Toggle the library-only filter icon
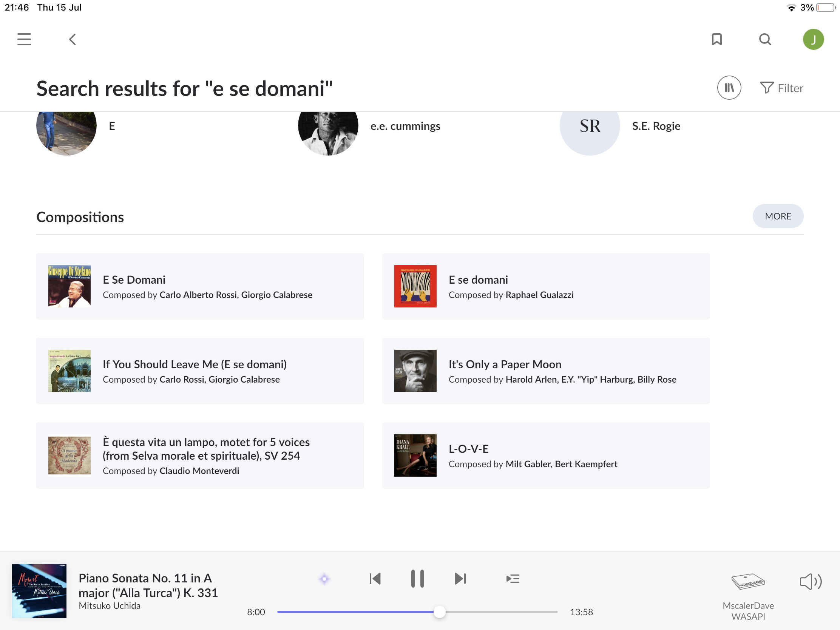Image resolution: width=840 pixels, height=630 pixels. (729, 88)
